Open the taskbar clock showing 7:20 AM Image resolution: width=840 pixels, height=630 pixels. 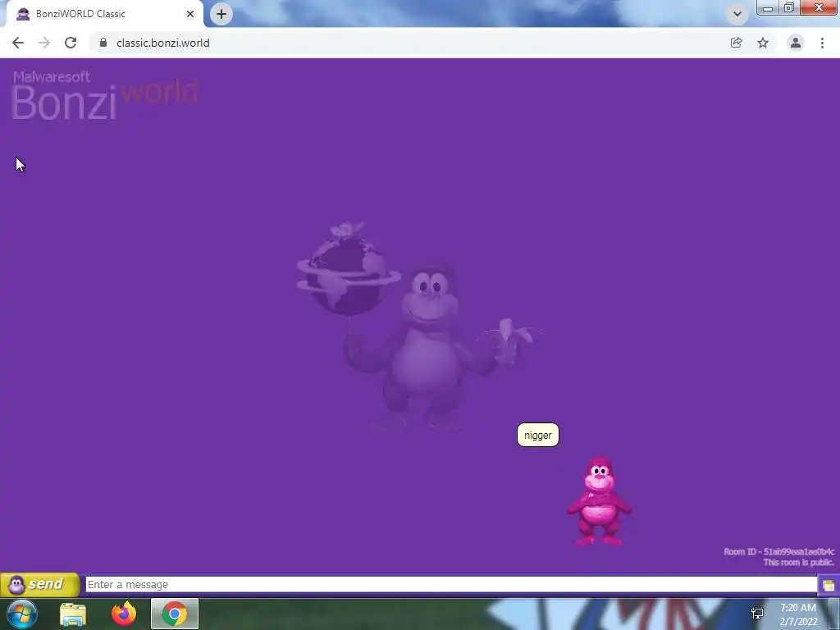pos(798,614)
